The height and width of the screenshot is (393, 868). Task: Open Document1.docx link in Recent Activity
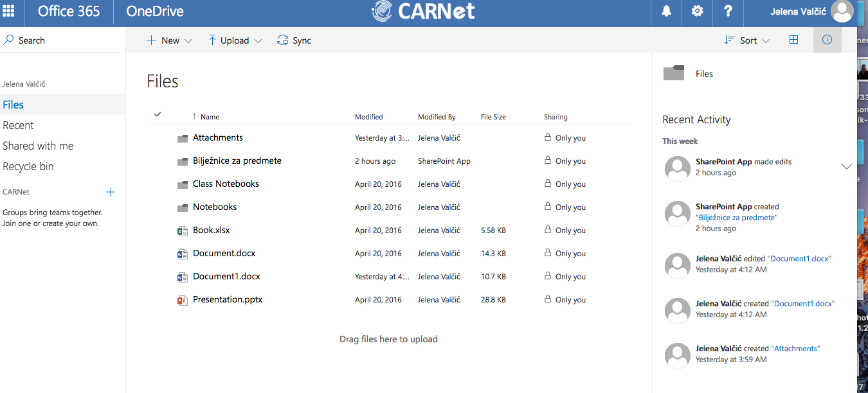pyautogui.click(x=800, y=259)
